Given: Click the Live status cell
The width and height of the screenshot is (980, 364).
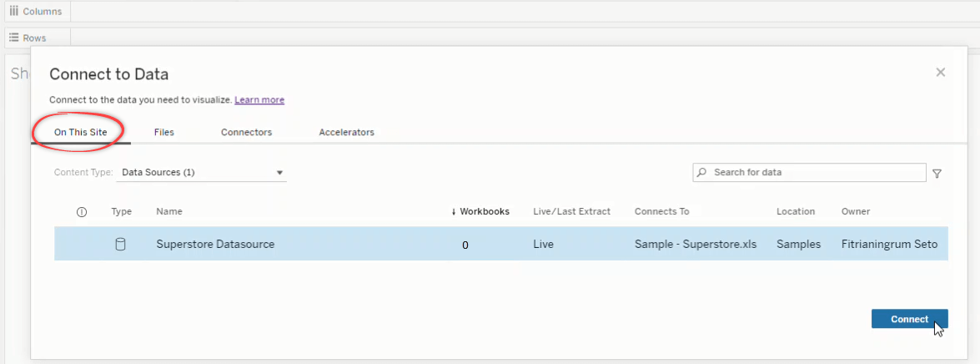Looking at the screenshot, I should click(x=543, y=245).
